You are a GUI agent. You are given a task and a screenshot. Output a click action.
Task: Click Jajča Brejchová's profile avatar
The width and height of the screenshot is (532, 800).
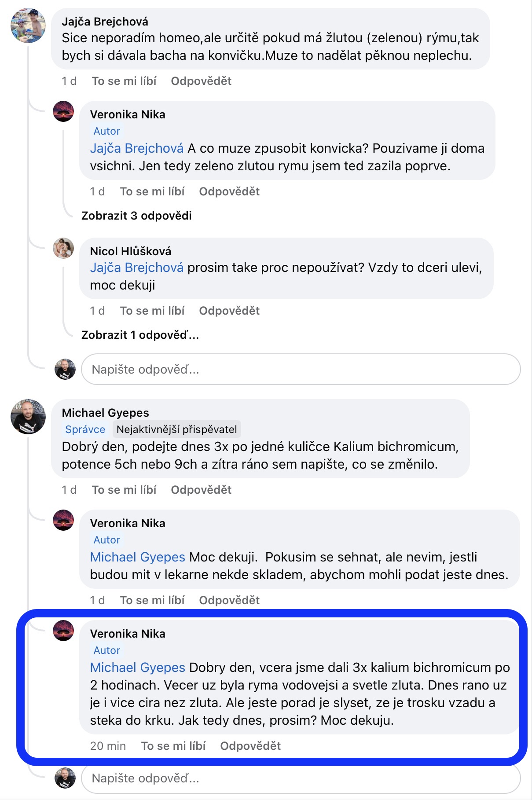point(28,25)
